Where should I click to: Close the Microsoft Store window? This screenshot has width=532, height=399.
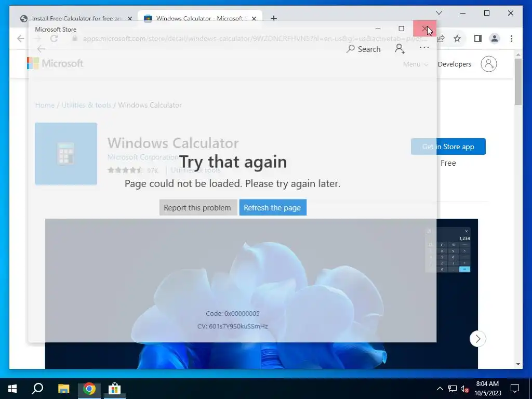[x=424, y=29]
